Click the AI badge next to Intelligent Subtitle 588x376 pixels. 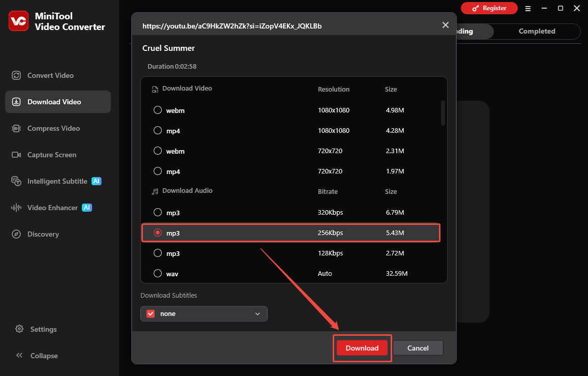coord(96,181)
